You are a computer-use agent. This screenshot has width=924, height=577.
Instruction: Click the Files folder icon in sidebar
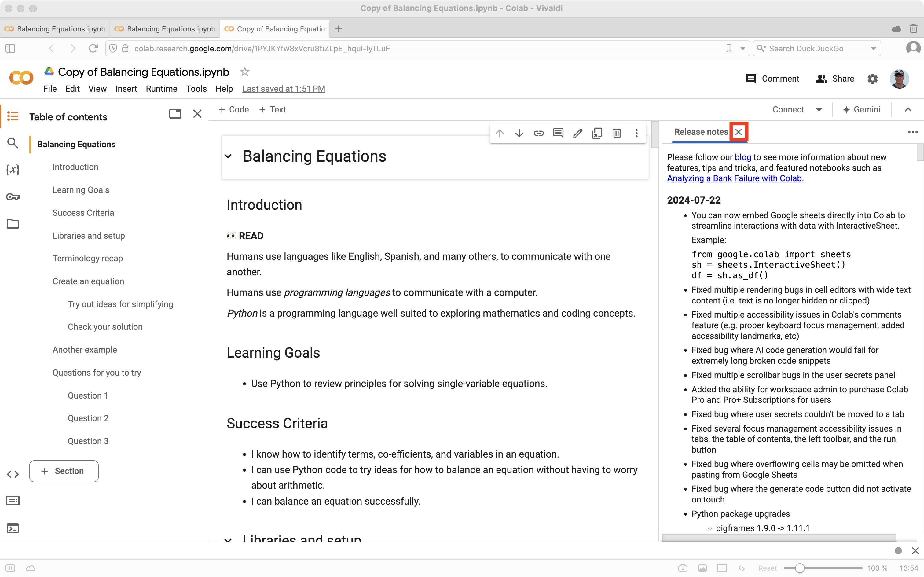[13, 224]
